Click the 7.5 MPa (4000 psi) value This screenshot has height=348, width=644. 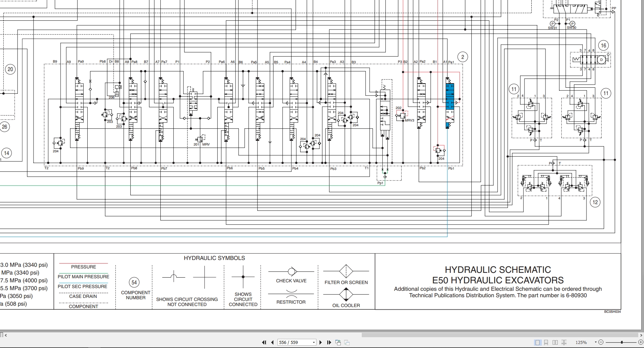24,281
